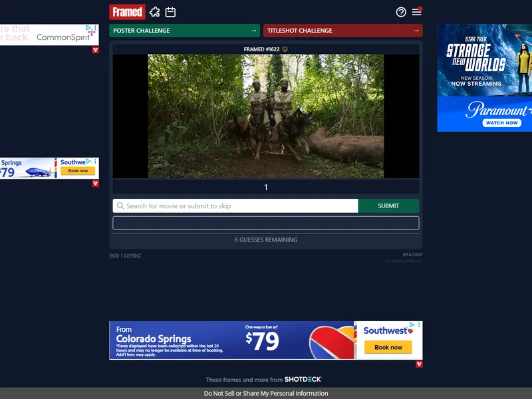Click the $79 fare on bottom banner

pos(262,341)
